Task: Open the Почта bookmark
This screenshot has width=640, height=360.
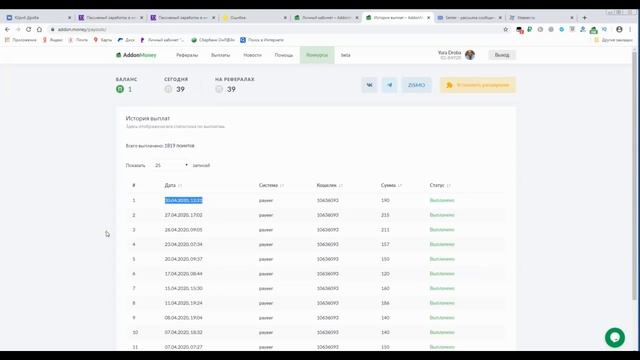Action: pyautogui.click(x=78, y=40)
